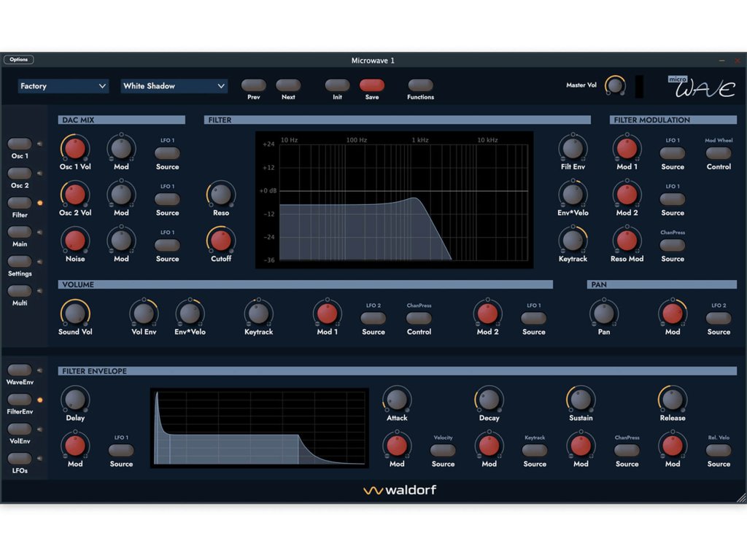Viewport: 747px width, 560px height.
Task: Click the Filter Modulation Mod 1 knob
Action: (x=627, y=148)
